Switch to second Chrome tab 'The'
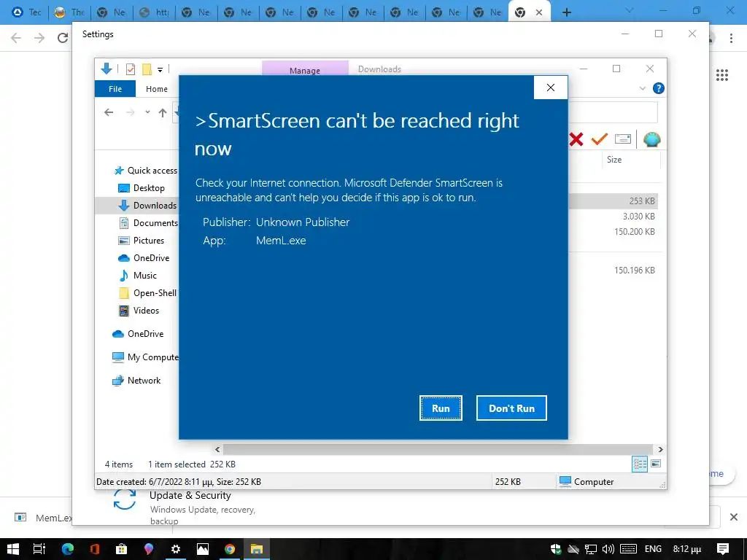The height and width of the screenshot is (560, 747). 69,12
